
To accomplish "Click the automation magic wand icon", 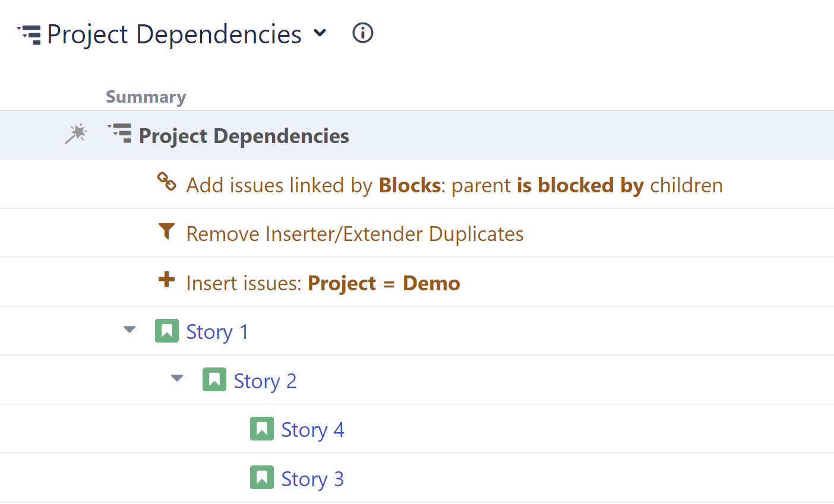I will [x=75, y=134].
